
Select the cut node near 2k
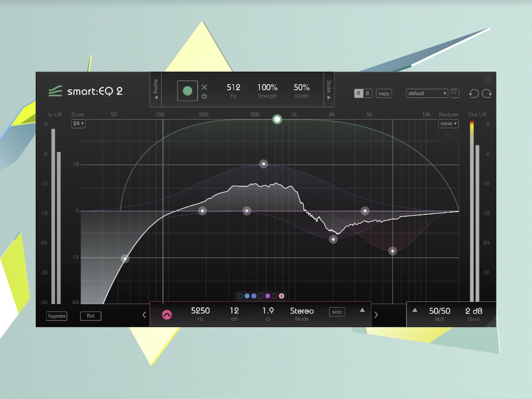(333, 239)
